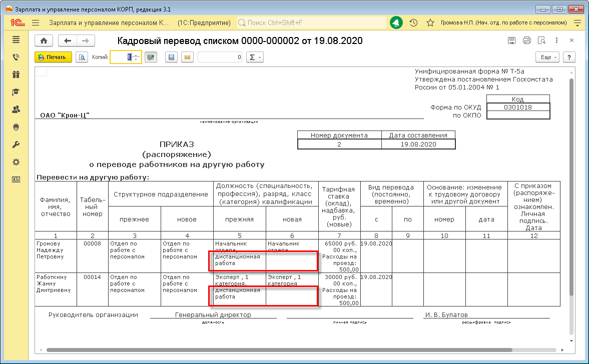Select OKUD code cell 0301018
This screenshot has width=589, height=364.
coord(518,107)
